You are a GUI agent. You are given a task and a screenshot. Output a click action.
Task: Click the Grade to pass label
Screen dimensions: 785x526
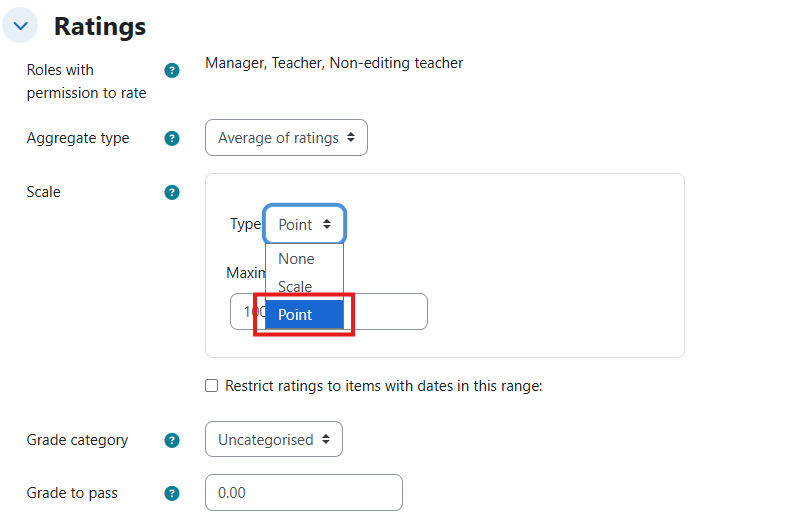pos(72,493)
